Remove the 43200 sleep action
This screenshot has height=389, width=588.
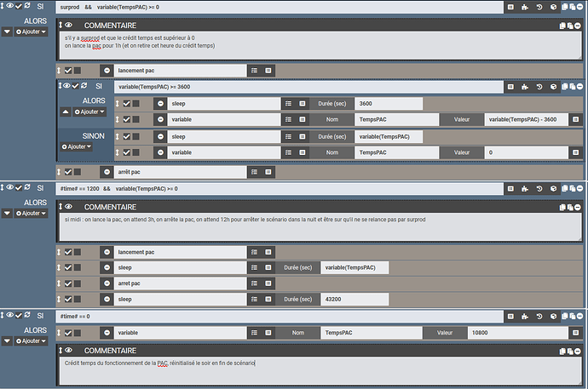pyautogui.click(x=107, y=299)
